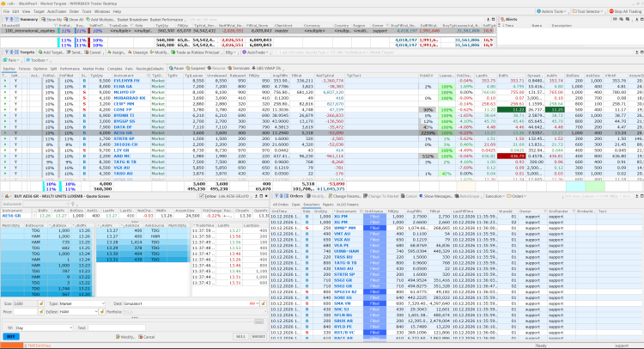Screen dimensions: 644x349
Task: Click Basket Performance in Summary toolbar
Action: [x=167, y=19]
